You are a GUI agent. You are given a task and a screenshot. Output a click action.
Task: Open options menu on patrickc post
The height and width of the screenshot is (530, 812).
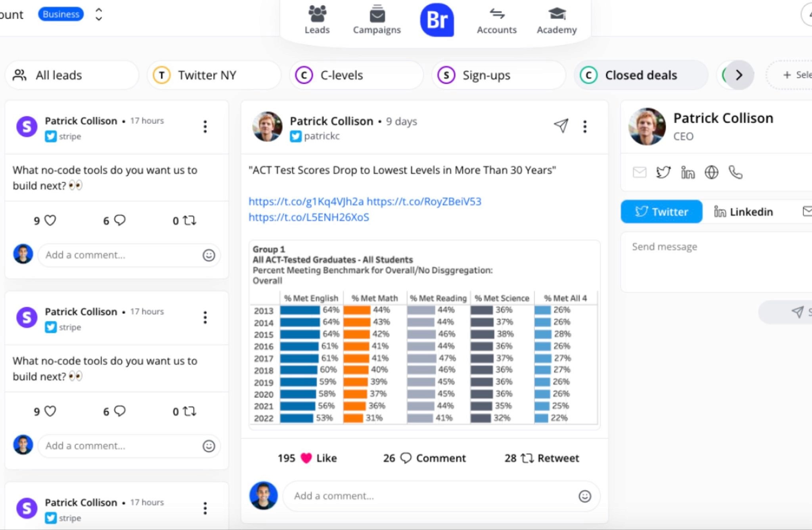[x=585, y=126]
